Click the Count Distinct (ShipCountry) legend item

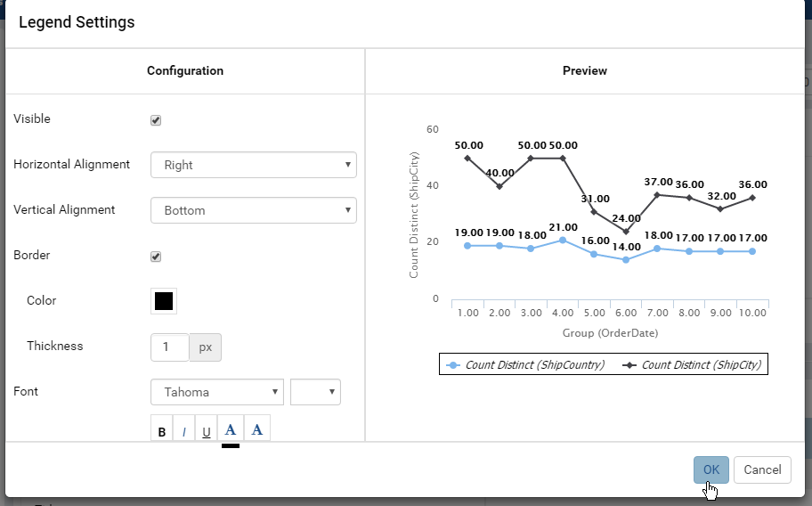[x=525, y=364]
